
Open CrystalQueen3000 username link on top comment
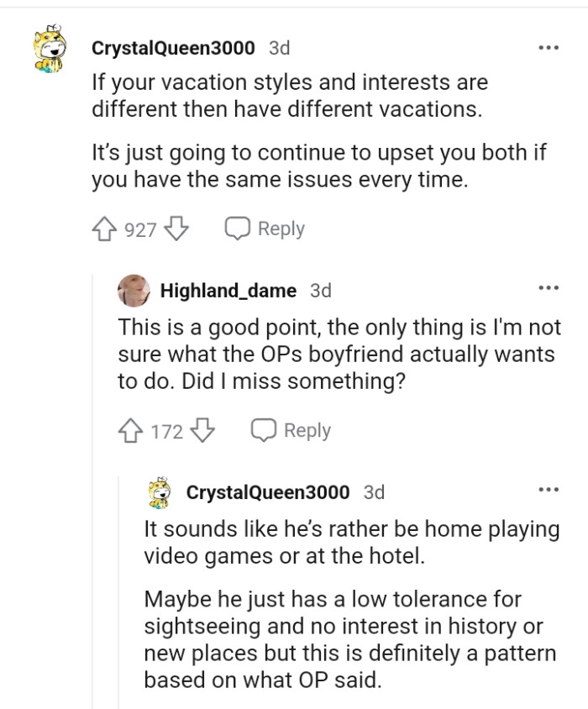(173, 49)
